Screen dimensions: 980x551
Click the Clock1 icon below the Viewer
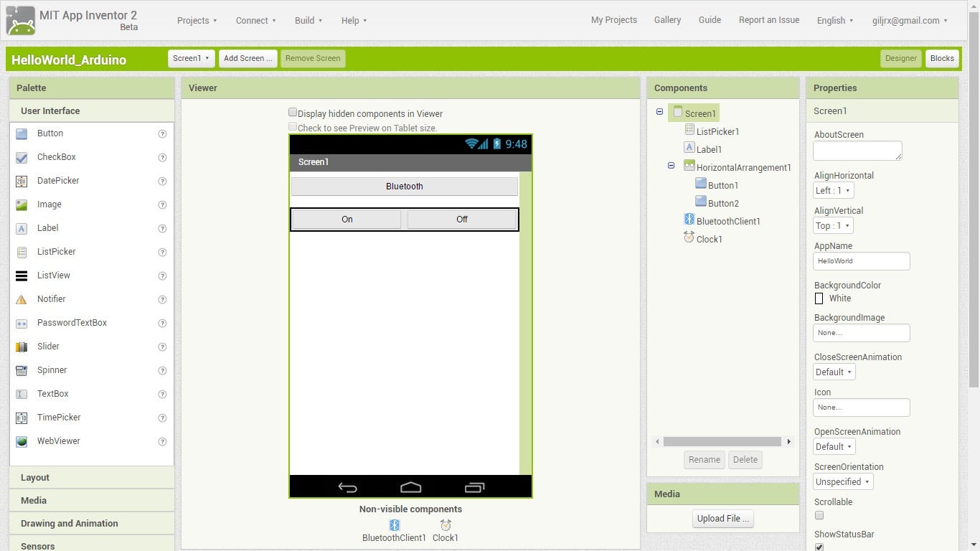[445, 524]
